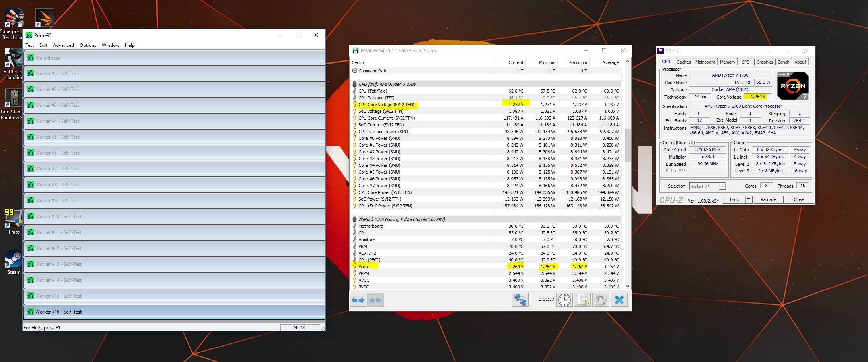The height and width of the screenshot is (362, 868).
Task: Click CPU-Z Tools button
Action: coord(734,199)
